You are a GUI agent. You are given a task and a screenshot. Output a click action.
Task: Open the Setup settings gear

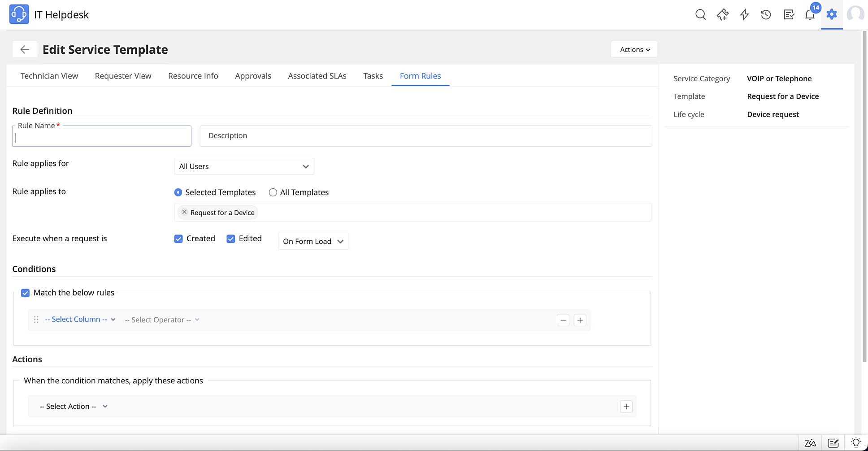point(831,14)
